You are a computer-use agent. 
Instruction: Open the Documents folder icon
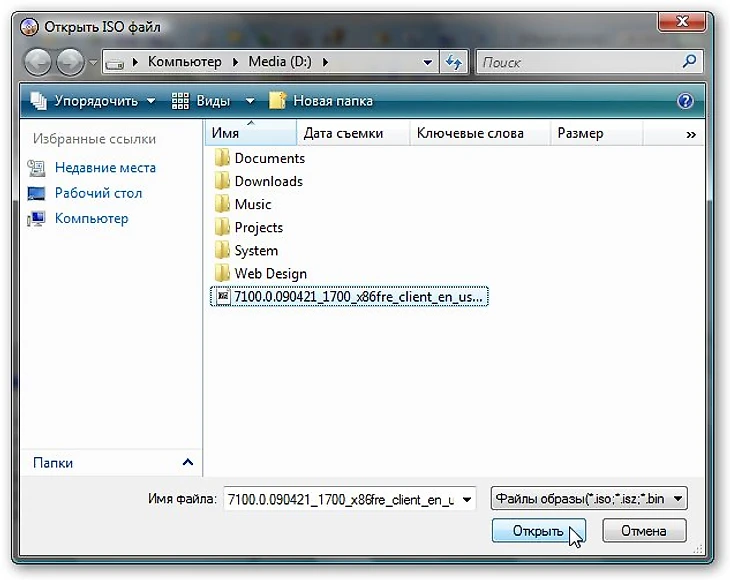click(x=223, y=158)
